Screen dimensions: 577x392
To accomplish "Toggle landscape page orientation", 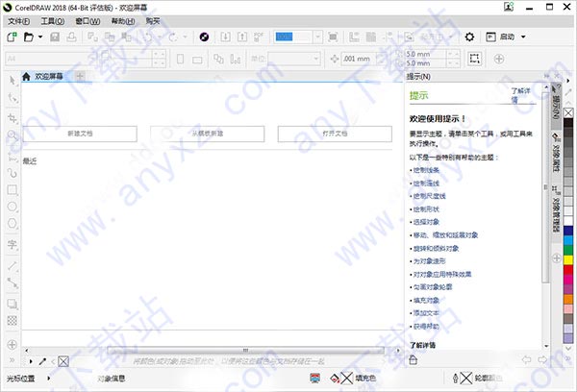I will [197, 60].
